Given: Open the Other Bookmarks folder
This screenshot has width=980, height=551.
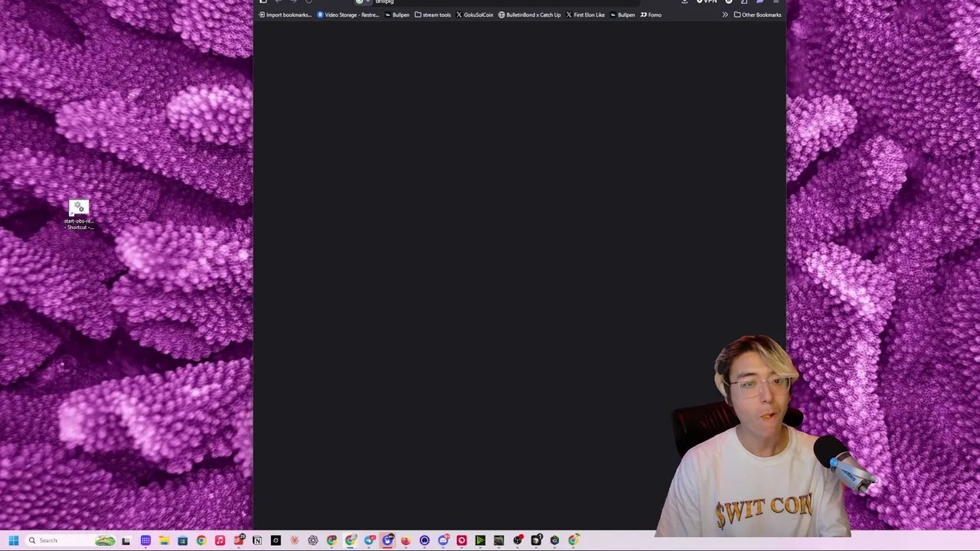Looking at the screenshot, I should click(x=758, y=15).
